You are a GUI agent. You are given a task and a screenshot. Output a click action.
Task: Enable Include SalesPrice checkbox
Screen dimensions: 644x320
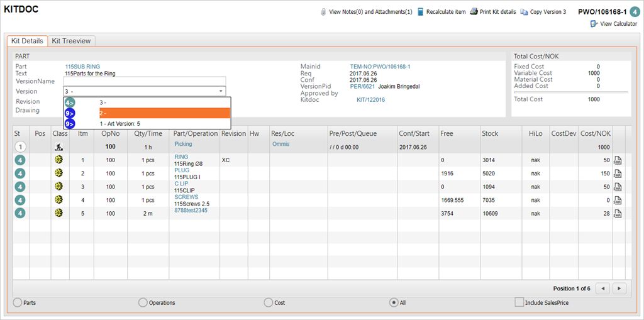[x=519, y=302]
